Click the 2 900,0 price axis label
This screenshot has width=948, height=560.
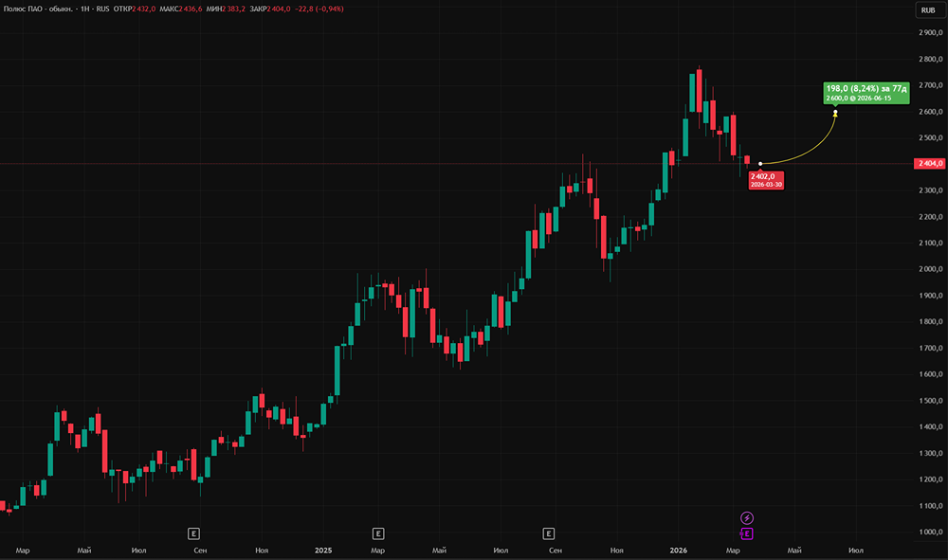[x=931, y=32]
